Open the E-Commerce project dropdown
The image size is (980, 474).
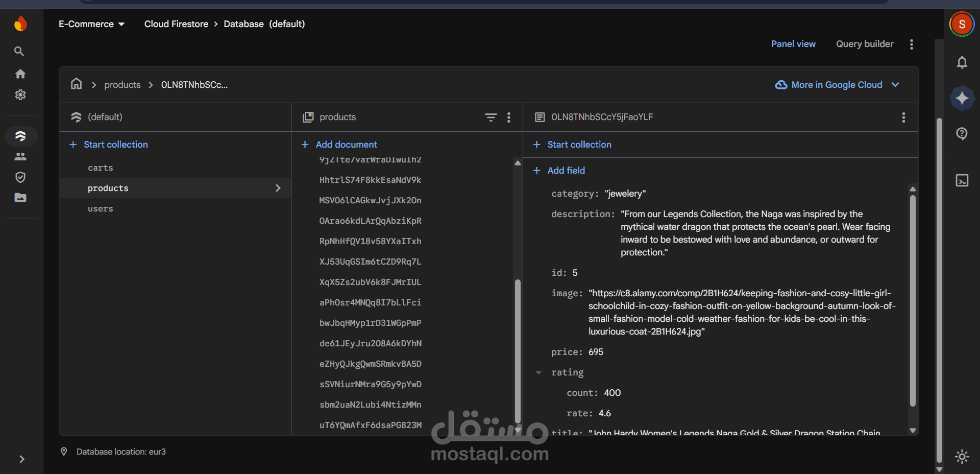pos(91,24)
